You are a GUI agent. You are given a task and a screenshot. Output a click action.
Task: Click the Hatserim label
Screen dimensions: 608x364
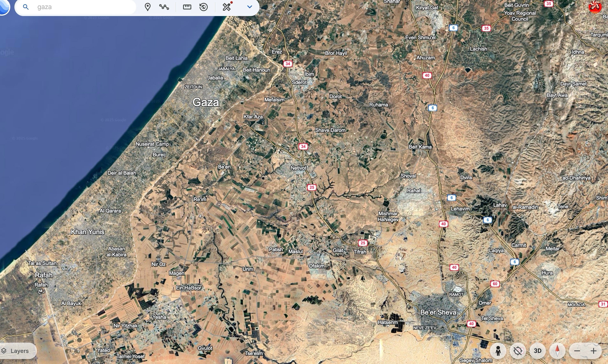(x=388, y=322)
